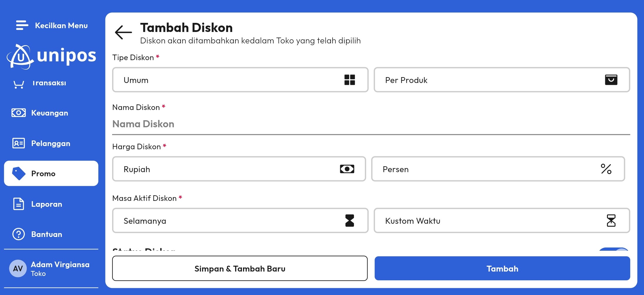Select Kustom Waktu active period

502,221
